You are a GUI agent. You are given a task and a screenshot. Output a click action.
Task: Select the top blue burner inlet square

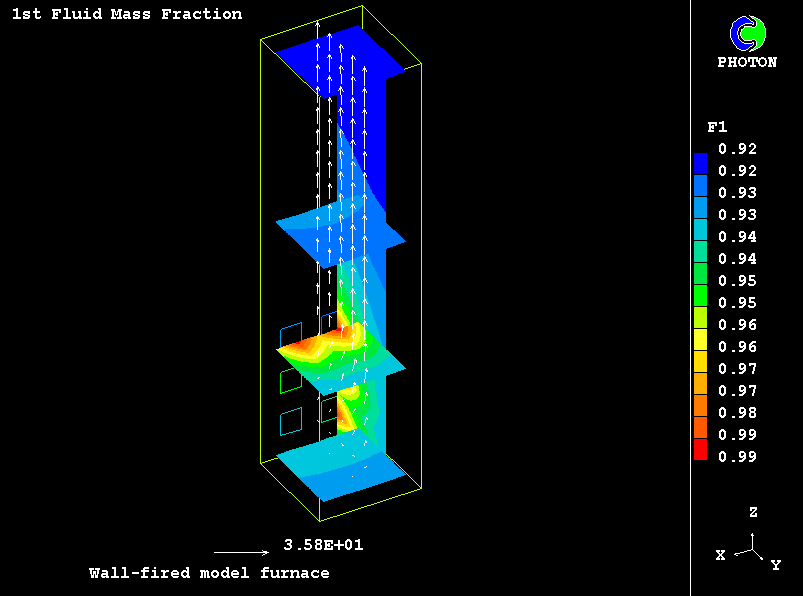290,334
